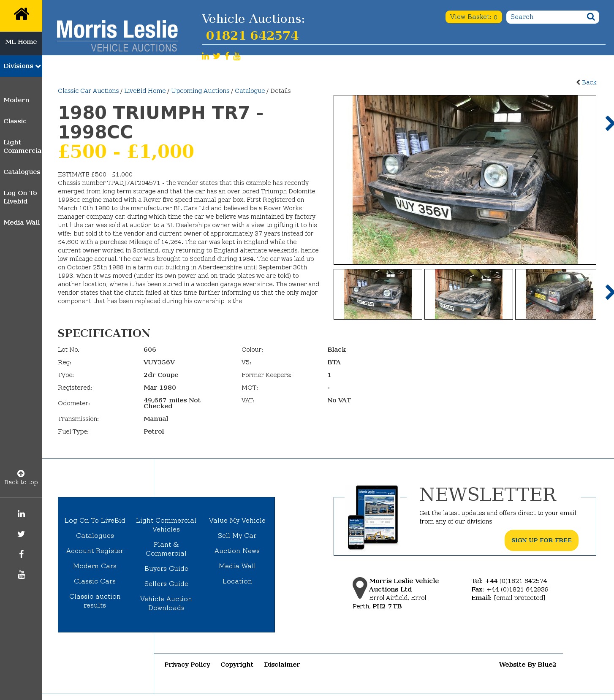Click the newsletter devices image
Screen dimensions: 614x700
pyautogui.click(x=373, y=517)
